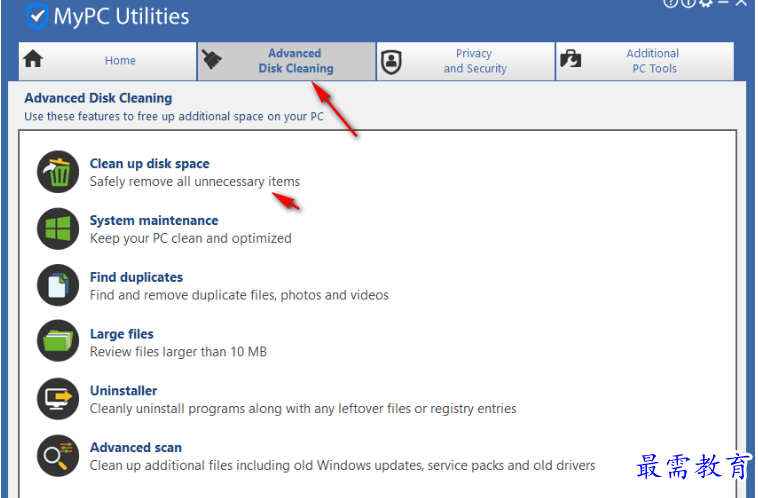Open the Privacy and Security tab

[466, 61]
